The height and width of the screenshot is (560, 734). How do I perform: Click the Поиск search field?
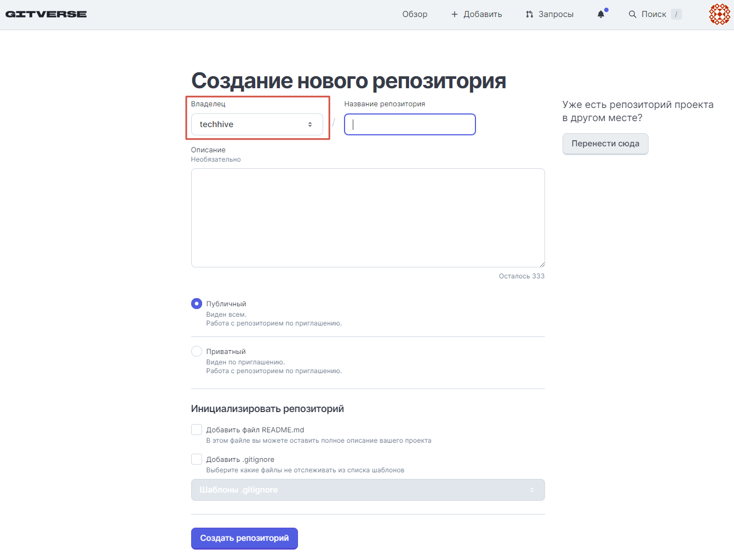(655, 14)
